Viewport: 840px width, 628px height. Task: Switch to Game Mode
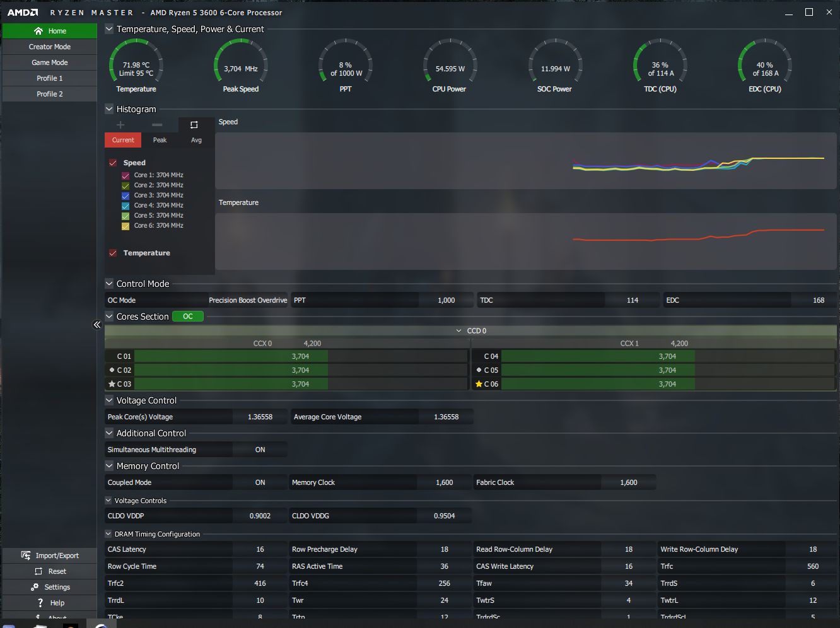50,62
